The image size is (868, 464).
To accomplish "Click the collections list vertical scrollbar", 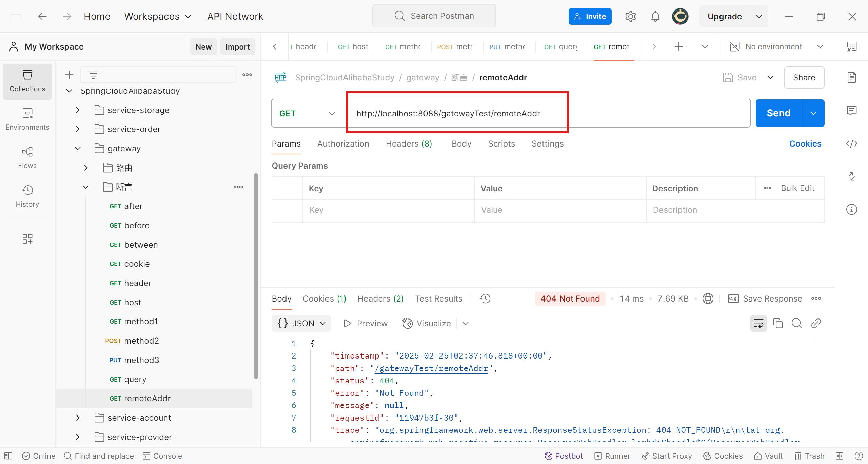I will point(256,275).
